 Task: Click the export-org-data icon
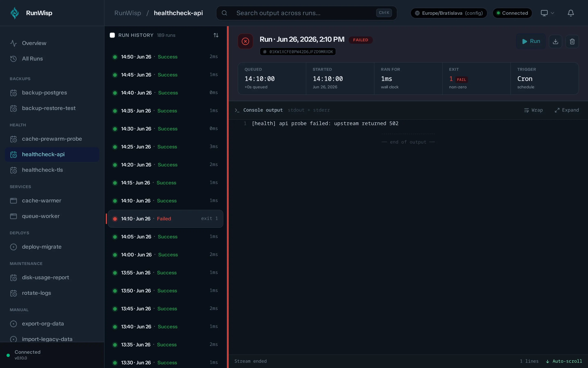click(x=13, y=324)
